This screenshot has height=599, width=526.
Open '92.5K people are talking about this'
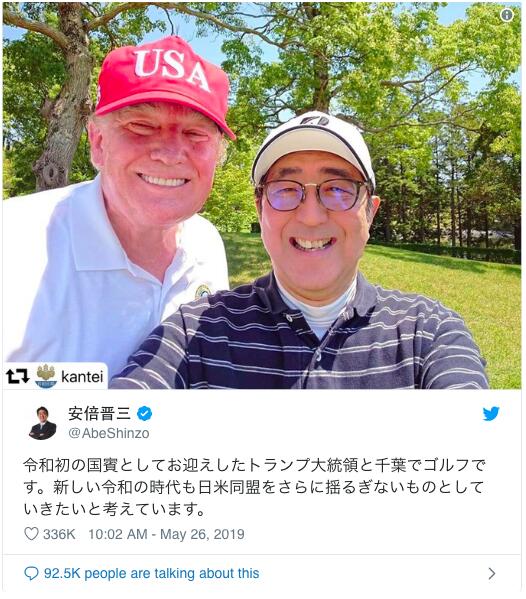click(152, 573)
